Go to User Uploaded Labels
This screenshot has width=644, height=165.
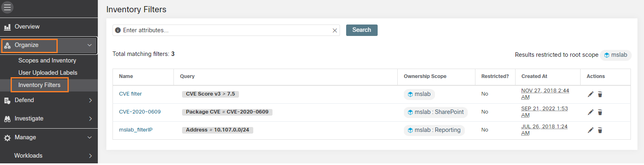click(x=48, y=73)
